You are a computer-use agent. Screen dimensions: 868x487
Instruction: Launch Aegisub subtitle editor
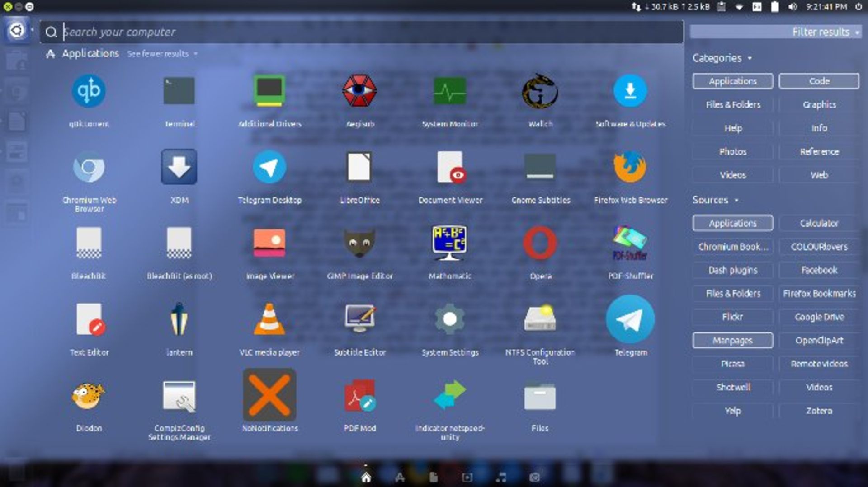coord(359,91)
